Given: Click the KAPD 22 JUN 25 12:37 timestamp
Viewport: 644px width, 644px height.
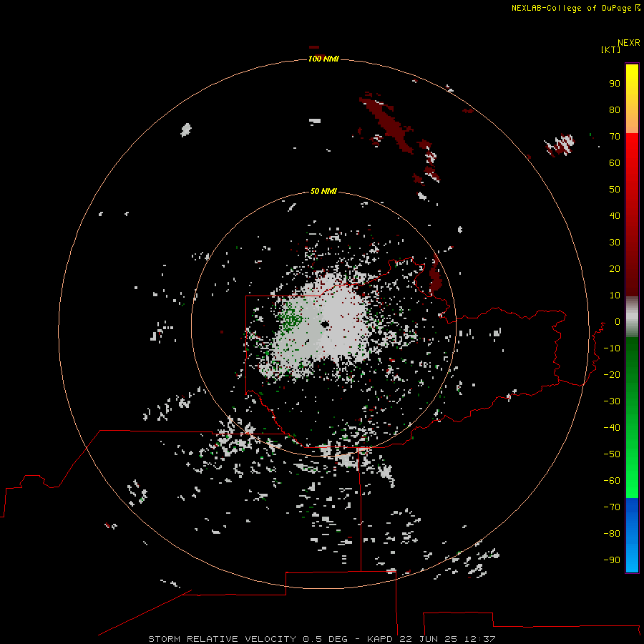Looking at the screenshot, I should (x=431, y=639).
